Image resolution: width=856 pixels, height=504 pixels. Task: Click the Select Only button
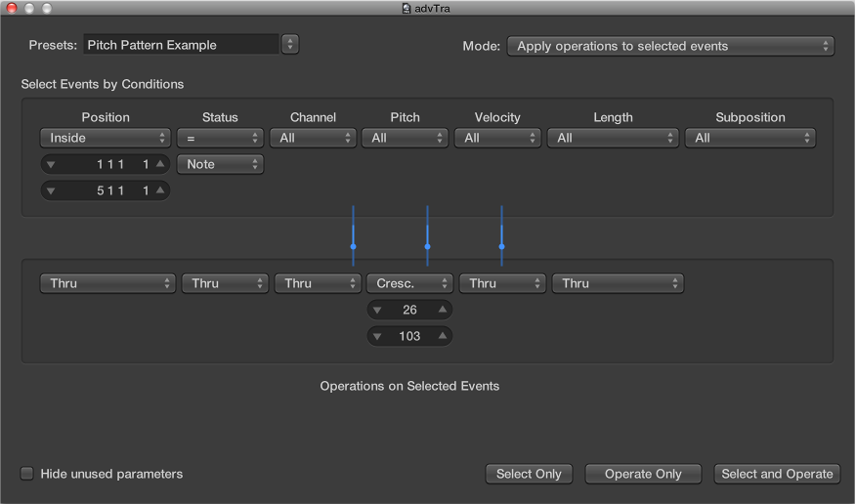click(x=529, y=474)
